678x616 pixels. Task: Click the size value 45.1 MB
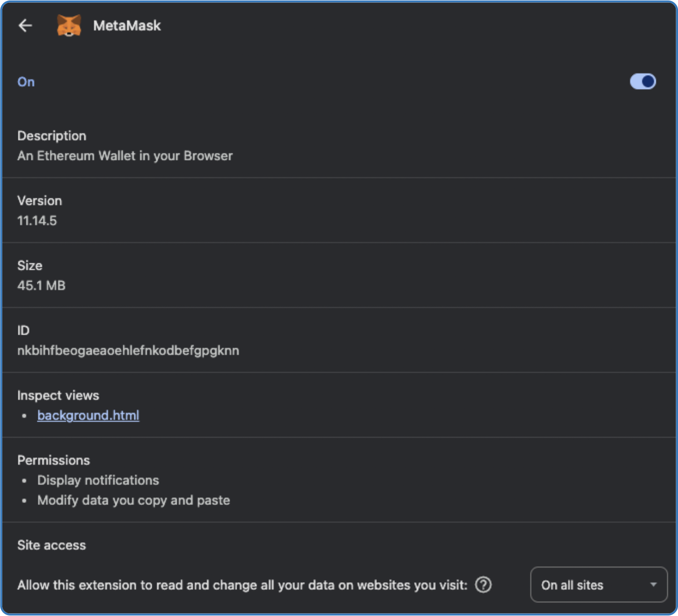[42, 286]
